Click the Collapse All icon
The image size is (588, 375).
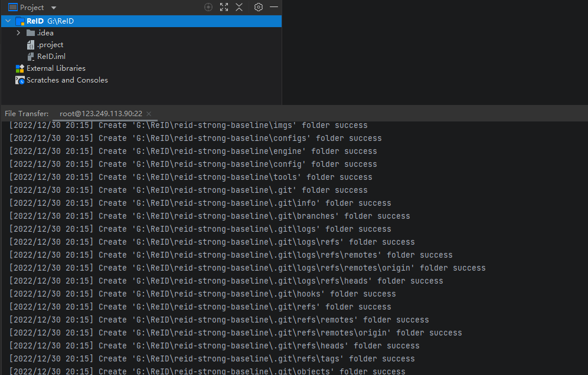coord(239,7)
